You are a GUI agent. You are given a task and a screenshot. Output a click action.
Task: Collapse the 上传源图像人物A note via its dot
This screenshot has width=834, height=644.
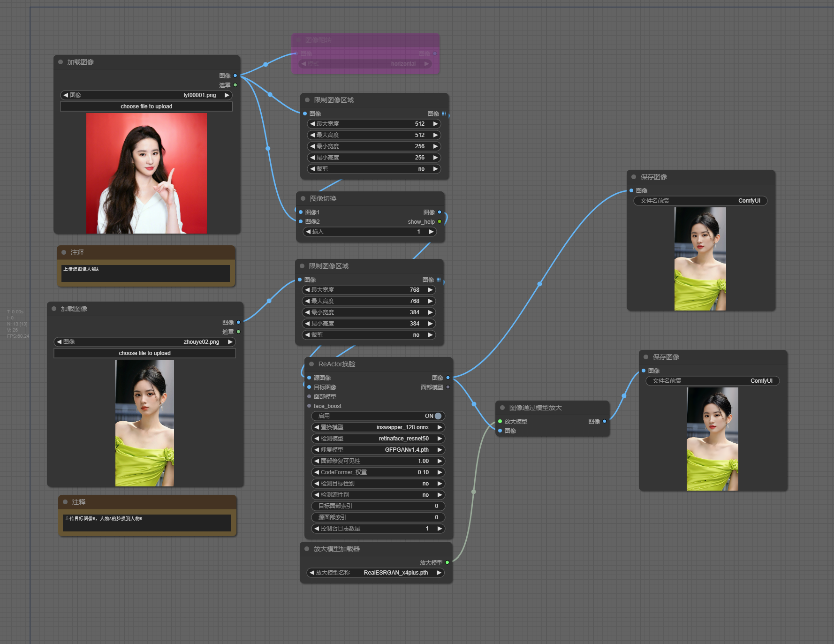pos(64,252)
